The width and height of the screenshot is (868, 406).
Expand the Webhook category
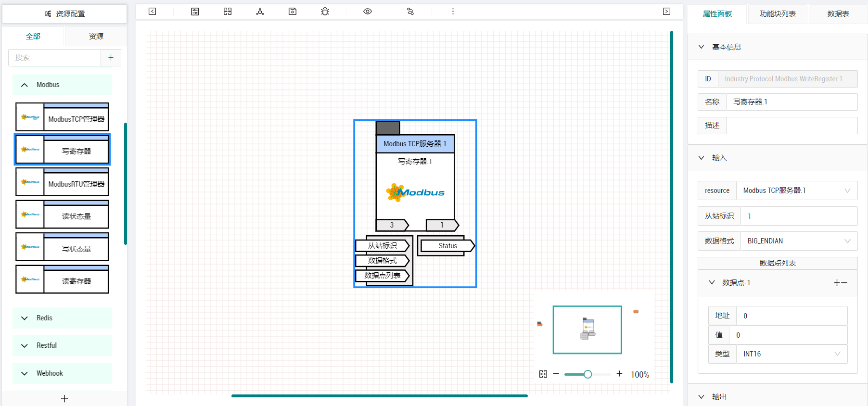coord(62,373)
